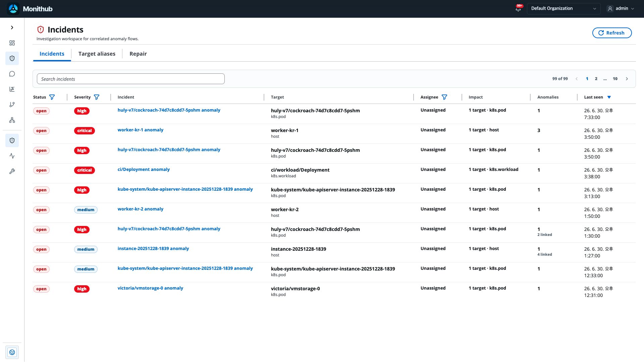This screenshot has width=644, height=362.
Task: Open the chat bubble sidebar icon
Action: 12,74
